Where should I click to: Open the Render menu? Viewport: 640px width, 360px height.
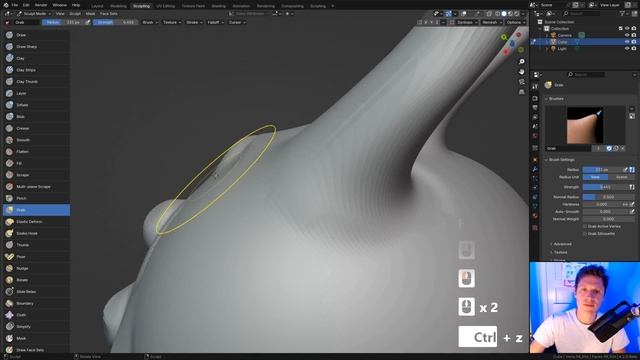tap(41, 5)
